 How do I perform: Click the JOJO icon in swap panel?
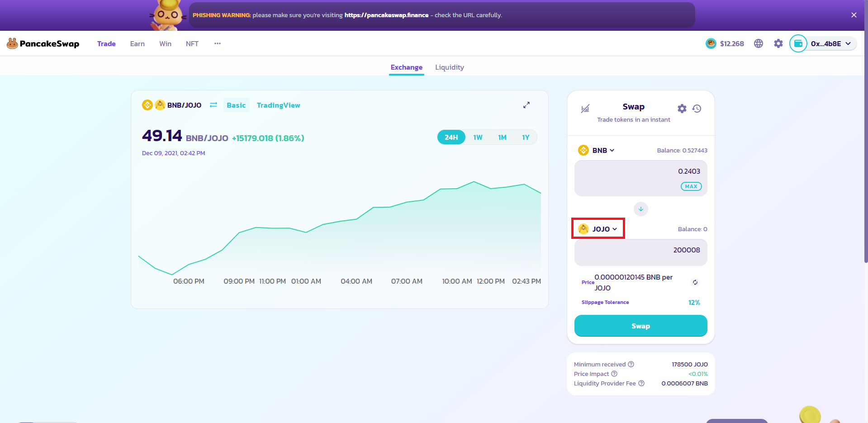pyautogui.click(x=583, y=229)
